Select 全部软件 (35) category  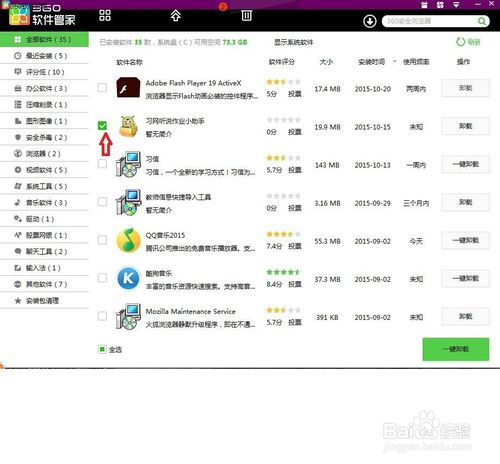click(44, 40)
